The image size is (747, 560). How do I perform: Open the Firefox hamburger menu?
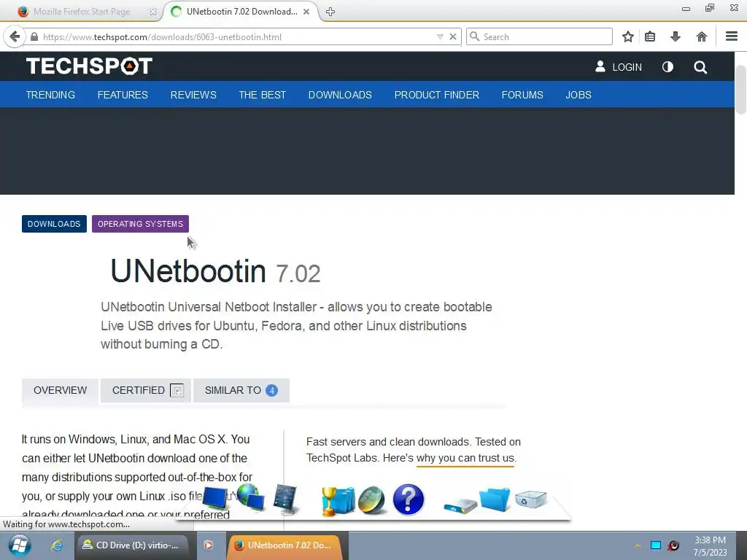click(732, 36)
